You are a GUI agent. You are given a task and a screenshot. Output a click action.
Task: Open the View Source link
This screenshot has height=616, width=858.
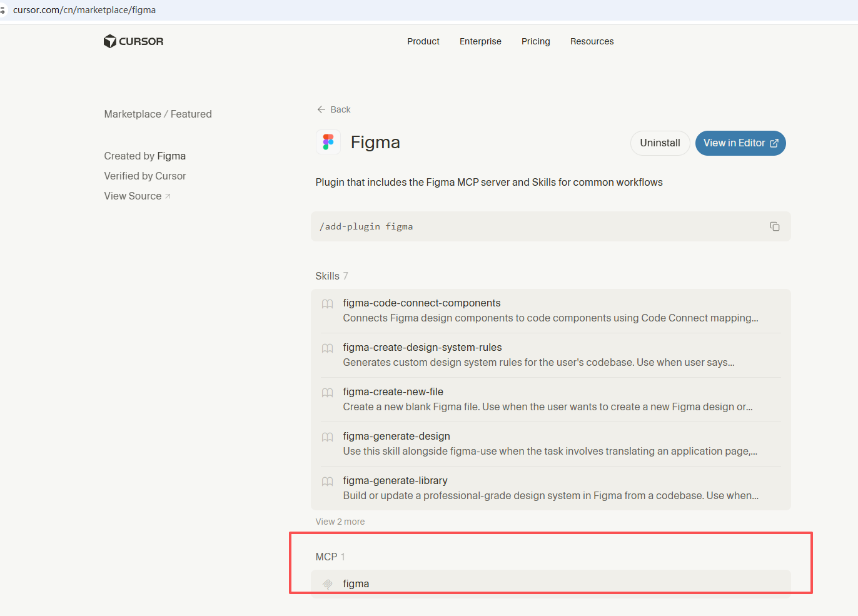click(x=137, y=196)
